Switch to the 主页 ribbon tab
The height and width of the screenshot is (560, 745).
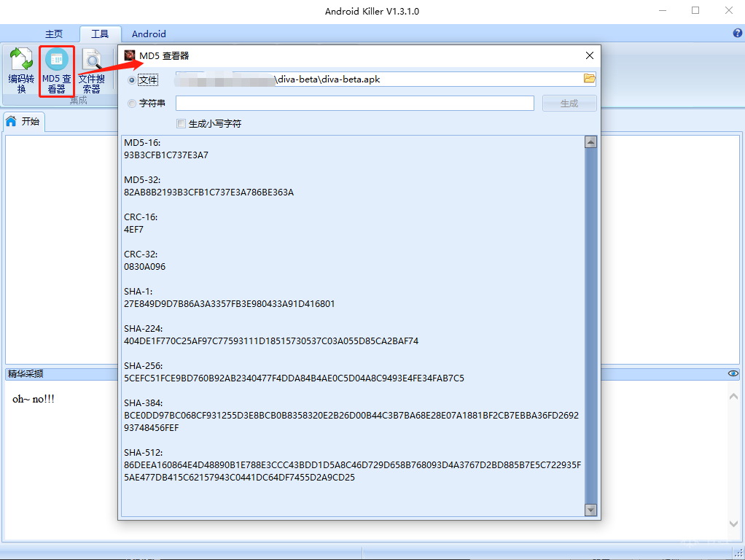click(x=54, y=34)
